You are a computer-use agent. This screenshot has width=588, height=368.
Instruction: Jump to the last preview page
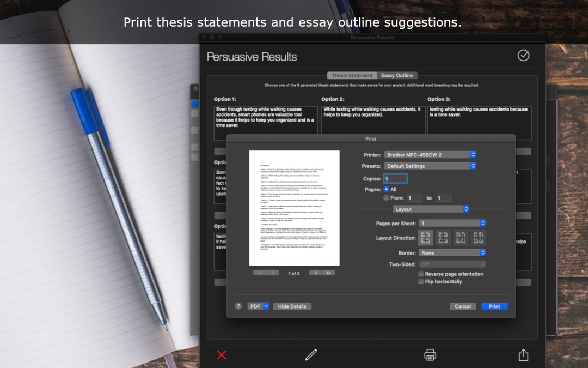pos(328,273)
